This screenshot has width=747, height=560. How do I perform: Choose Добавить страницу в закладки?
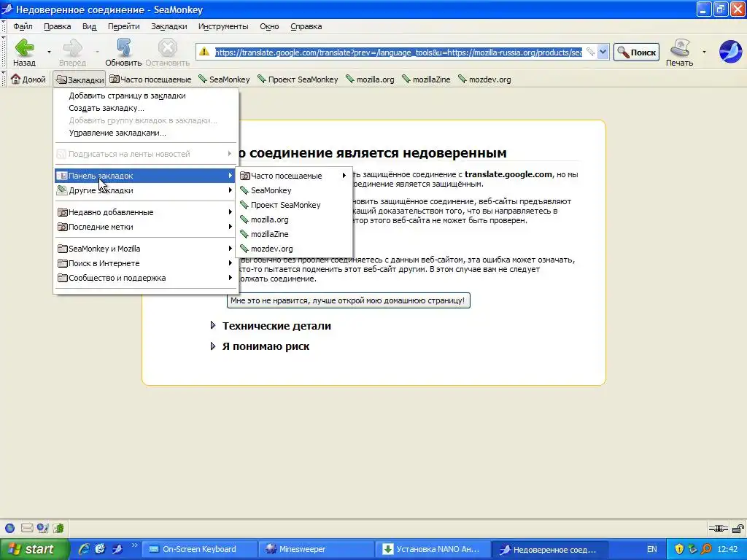pos(145,96)
